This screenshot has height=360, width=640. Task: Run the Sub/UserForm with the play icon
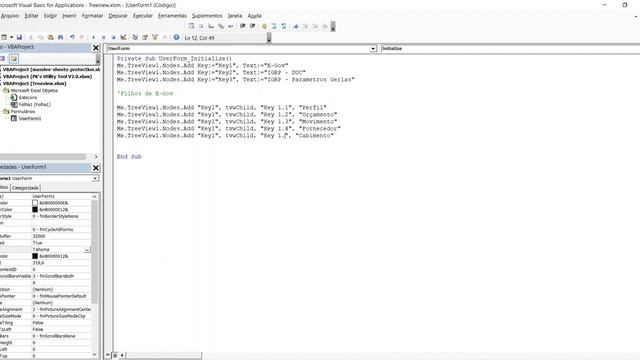pyautogui.click(x=93, y=37)
